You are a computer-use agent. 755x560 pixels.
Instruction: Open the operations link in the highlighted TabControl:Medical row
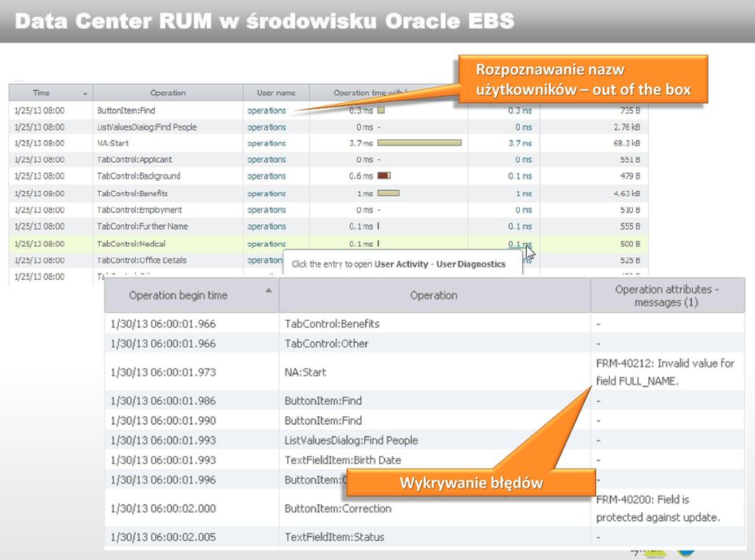pyautogui.click(x=267, y=244)
